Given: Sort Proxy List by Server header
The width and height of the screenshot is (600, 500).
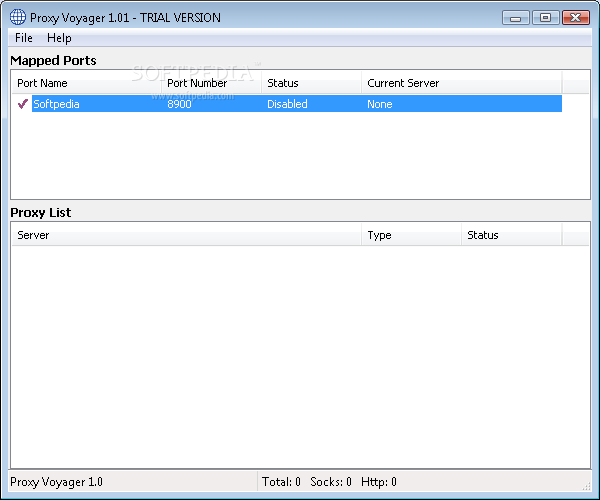Looking at the screenshot, I should [x=187, y=235].
